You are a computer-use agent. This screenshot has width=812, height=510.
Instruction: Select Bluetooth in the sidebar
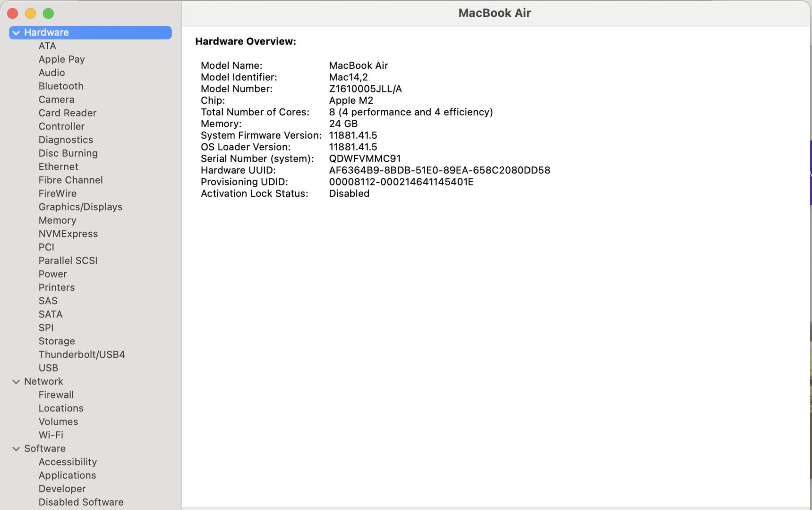tap(61, 86)
